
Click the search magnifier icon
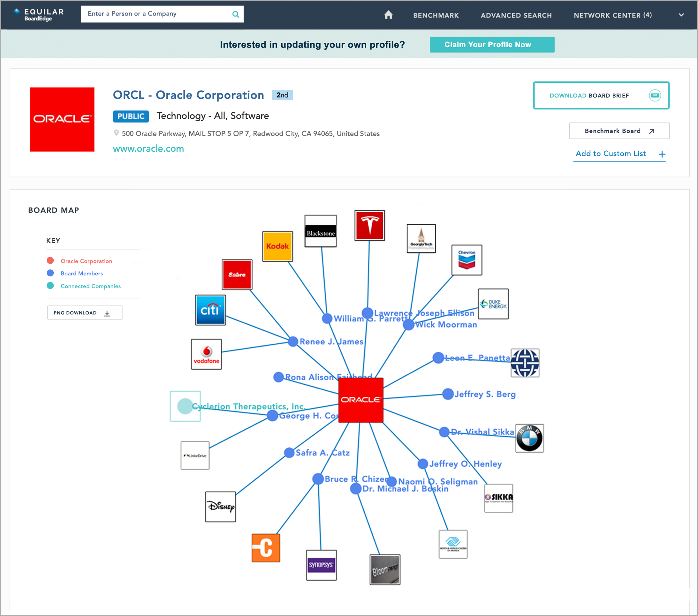(x=236, y=14)
